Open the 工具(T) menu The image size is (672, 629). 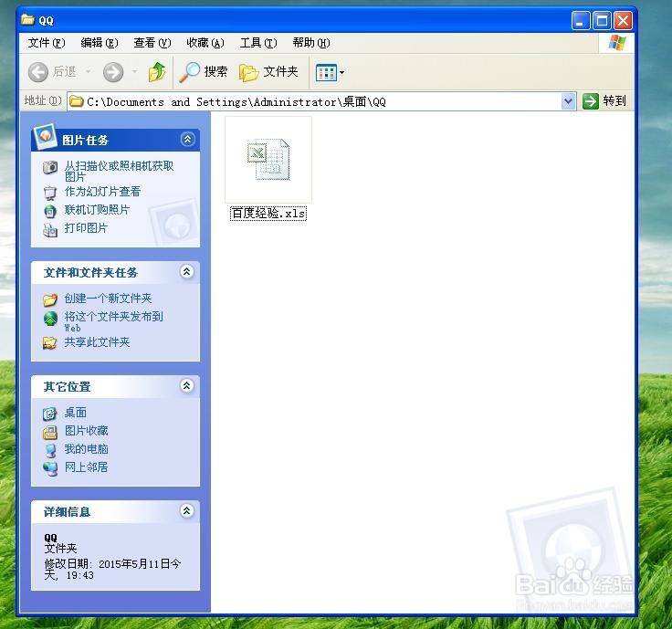coord(258,43)
